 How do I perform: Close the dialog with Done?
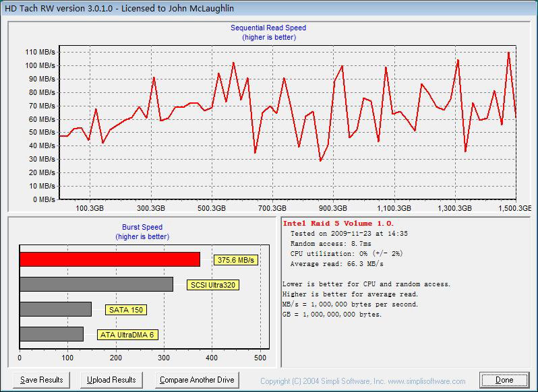[504, 380]
